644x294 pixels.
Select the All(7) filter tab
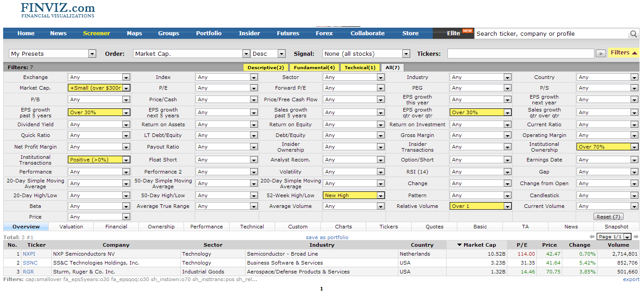point(392,67)
